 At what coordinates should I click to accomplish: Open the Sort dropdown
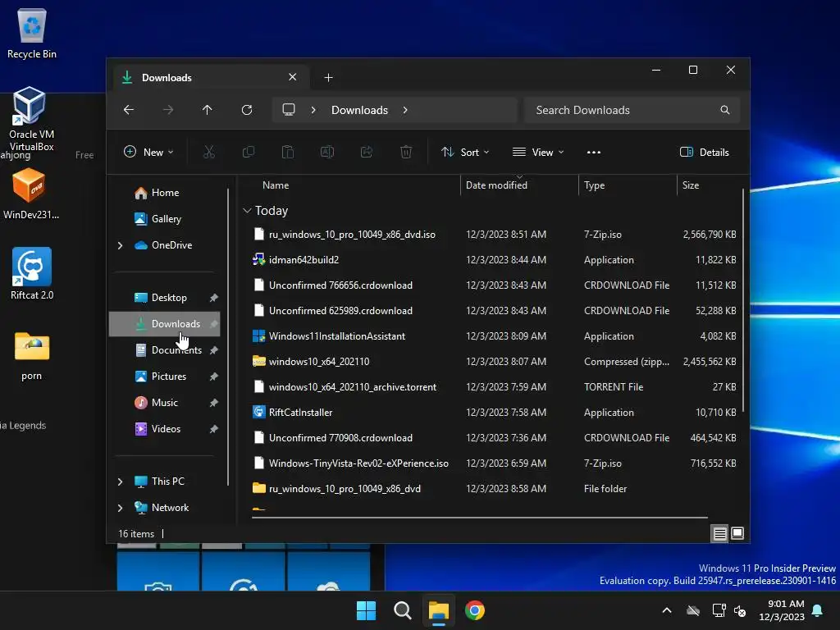pos(465,152)
